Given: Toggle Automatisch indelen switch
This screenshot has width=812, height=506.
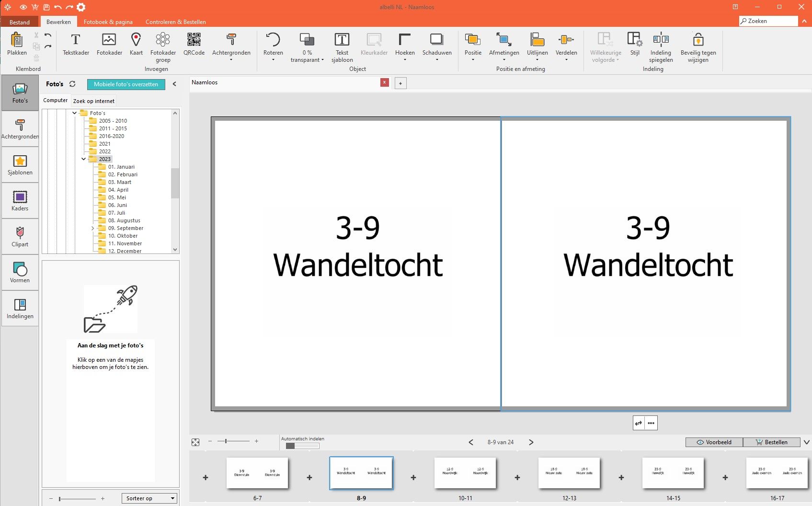Looking at the screenshot, I should tap(302, 446).
